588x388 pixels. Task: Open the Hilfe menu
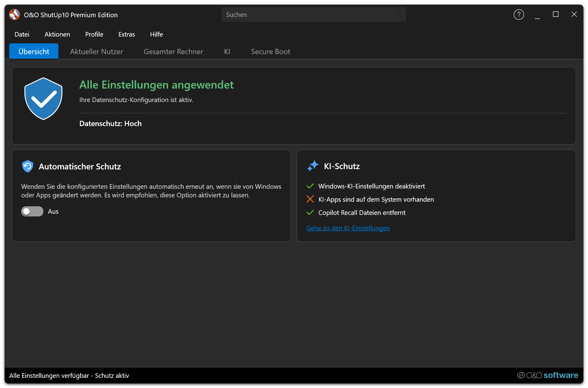[156, 34]
